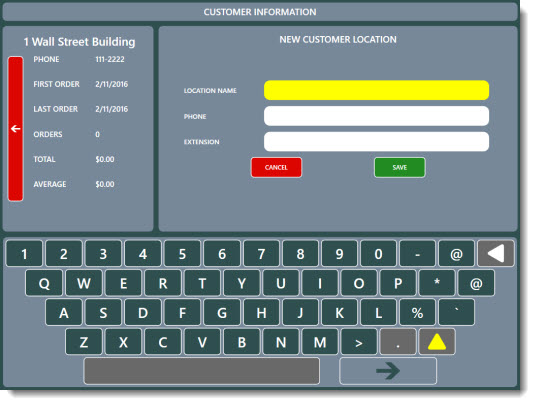535x405 pixels.
Task: Tap the T key
Action: click(x=202, y=283)
